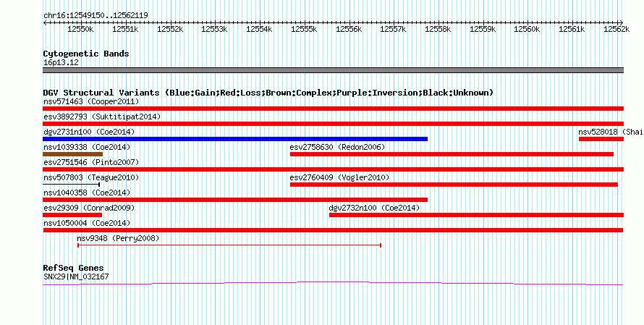Screen dimensions: 644x325
Task: Click the dgv2732n100 (Coe2014) label
Action: [x=374, y=208]
